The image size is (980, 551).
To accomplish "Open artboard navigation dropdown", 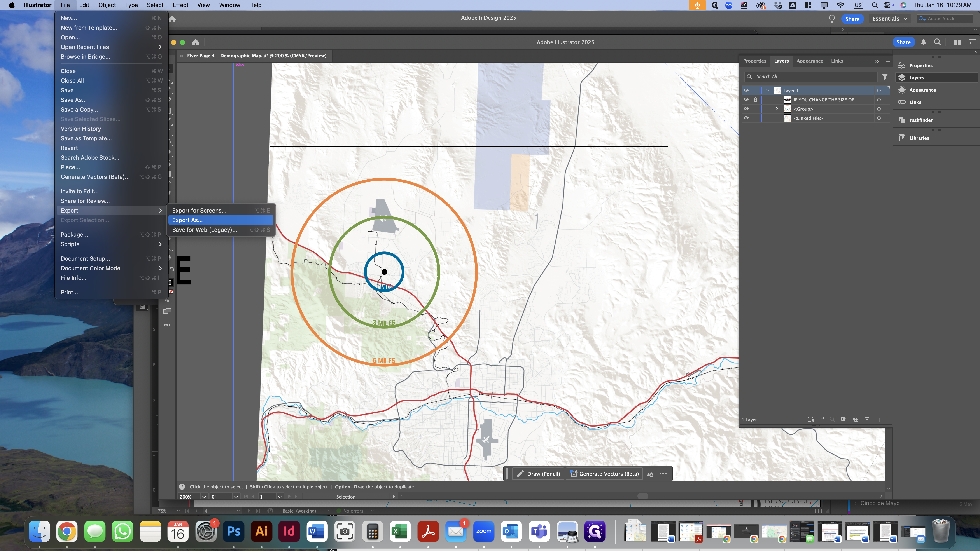I will pyautogui.click(x=280, y=497).
